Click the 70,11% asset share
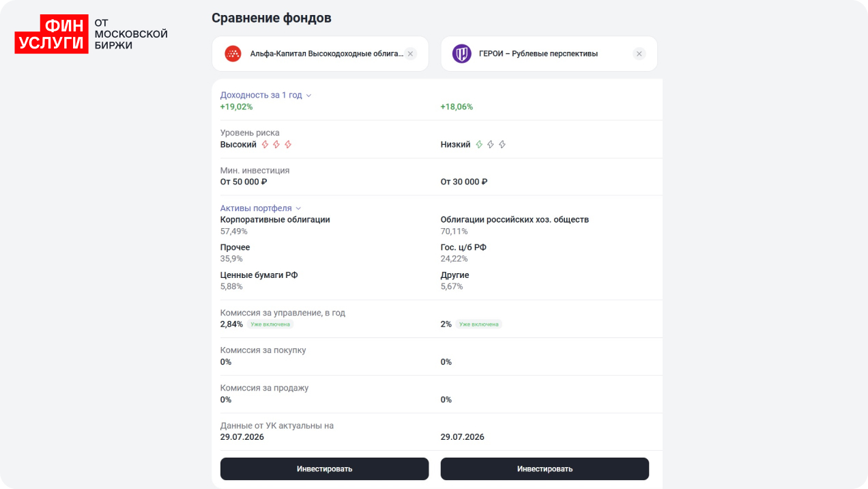The height and width of the screenshot is (489, 868). [x=454, y=232]
